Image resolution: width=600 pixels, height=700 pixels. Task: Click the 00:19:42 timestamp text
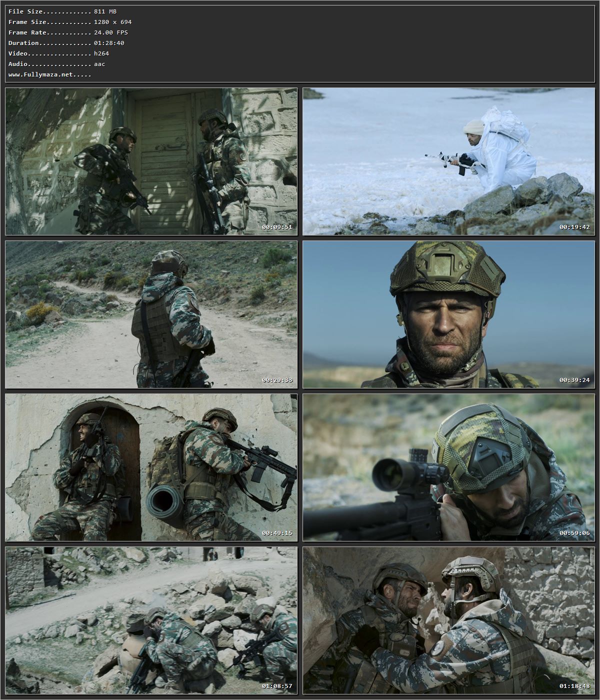click(574, 227)
